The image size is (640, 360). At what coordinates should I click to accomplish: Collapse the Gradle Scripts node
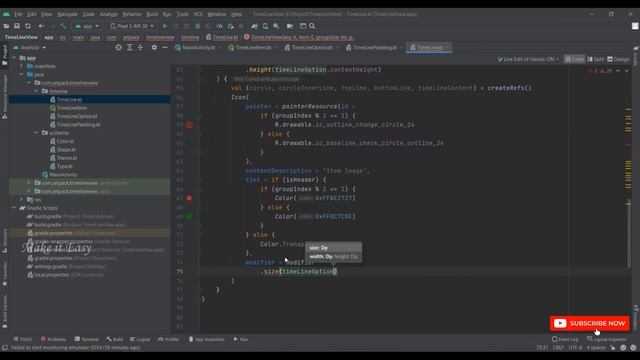coord(14,208)
